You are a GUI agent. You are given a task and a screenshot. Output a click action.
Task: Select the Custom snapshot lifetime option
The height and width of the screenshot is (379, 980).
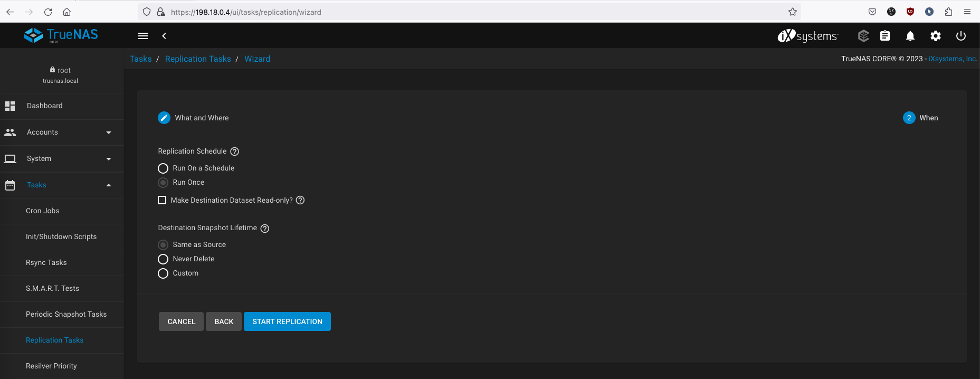click(163, 273)
